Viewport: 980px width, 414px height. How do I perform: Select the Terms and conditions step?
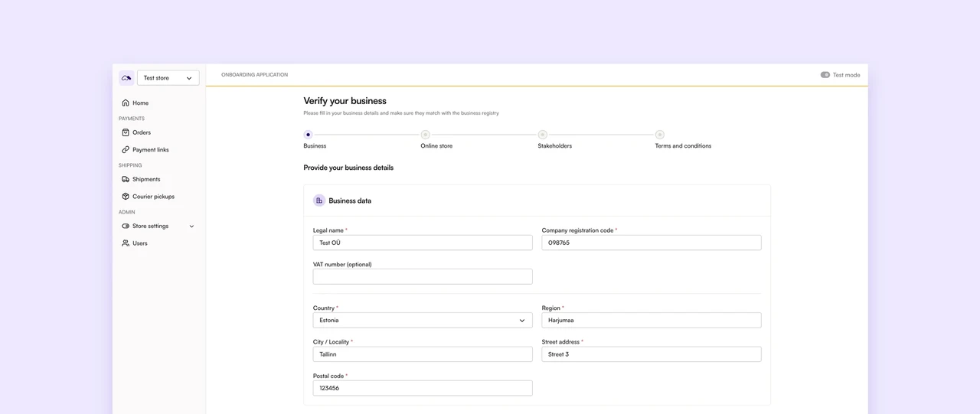(x=660, y=135)
